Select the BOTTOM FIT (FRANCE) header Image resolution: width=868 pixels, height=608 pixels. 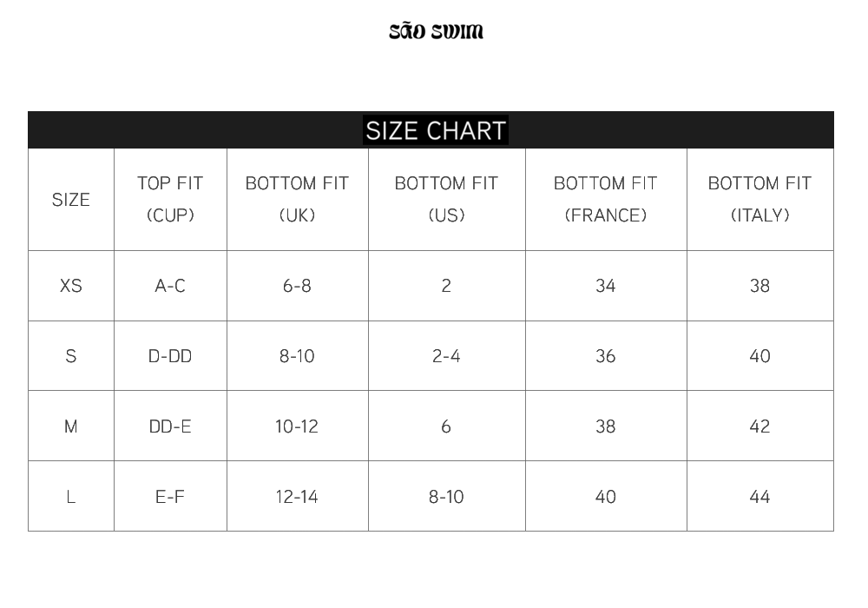tap(606, 200)
